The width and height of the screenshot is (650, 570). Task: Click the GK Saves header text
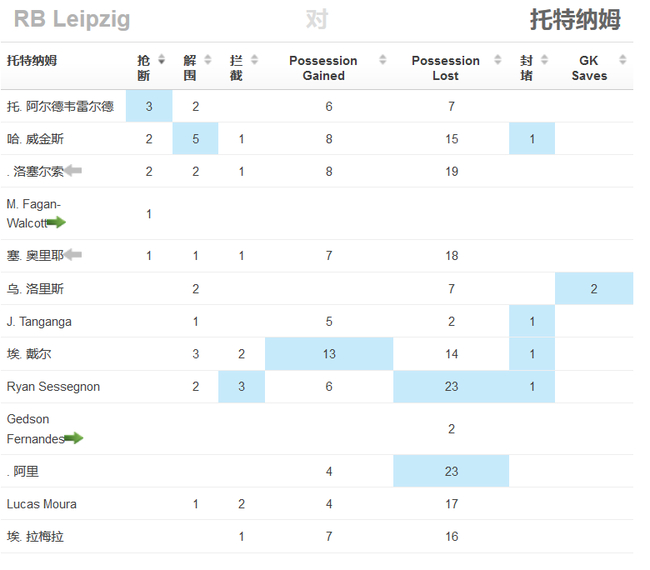[589, 68]
